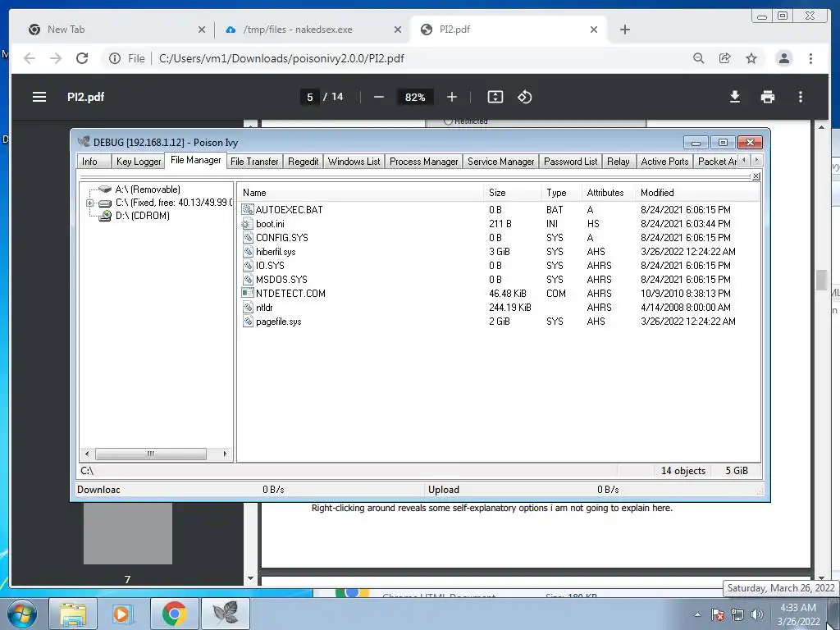
Task: Switch to the Active Ports tab
Action: click(664, 162)
